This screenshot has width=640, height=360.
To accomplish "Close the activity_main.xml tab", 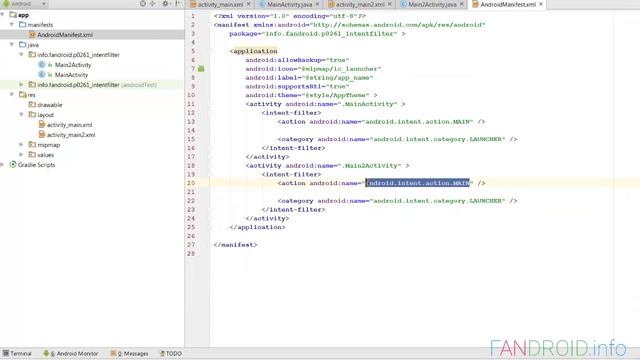I will tap(249, 4).
